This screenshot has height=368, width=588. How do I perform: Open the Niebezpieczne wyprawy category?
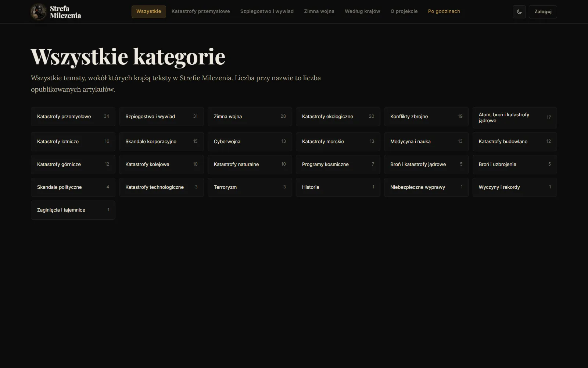[426, 187]
